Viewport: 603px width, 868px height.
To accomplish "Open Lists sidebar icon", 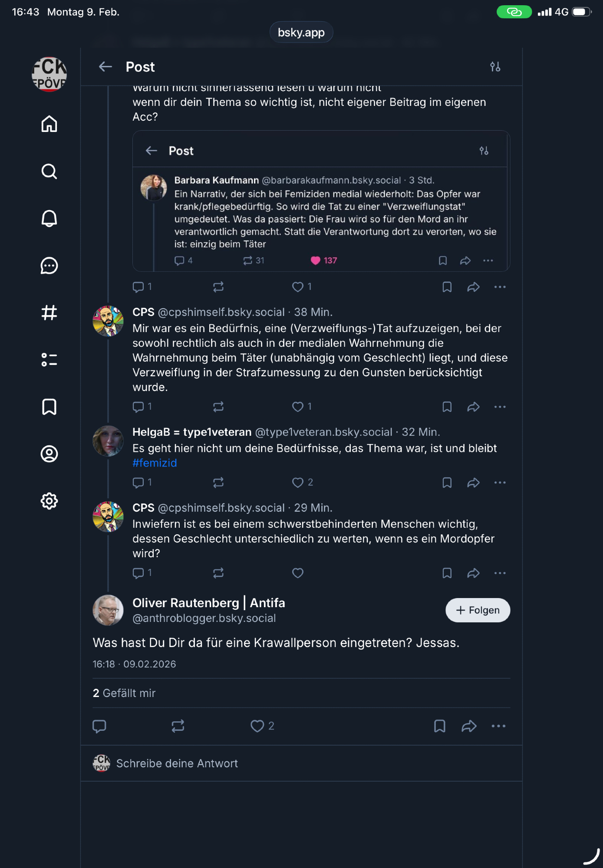I will click(49, 360).
